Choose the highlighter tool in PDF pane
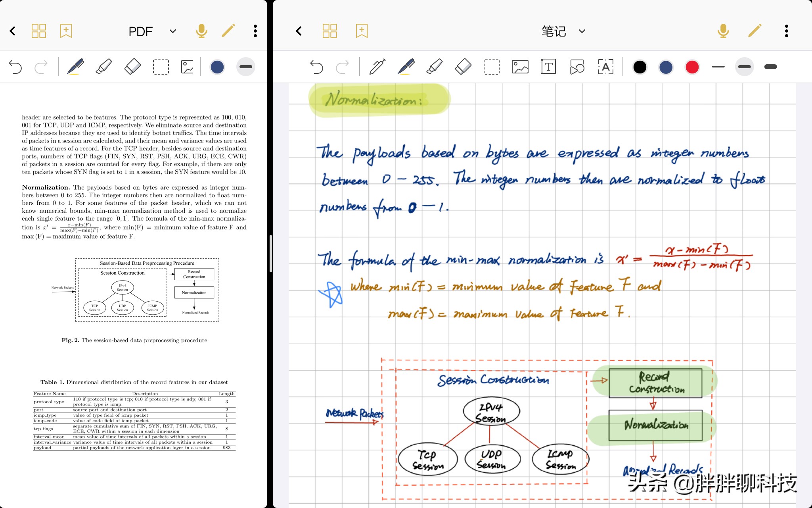The width and height of the screenshot is (812, 508). coord(104,67)
